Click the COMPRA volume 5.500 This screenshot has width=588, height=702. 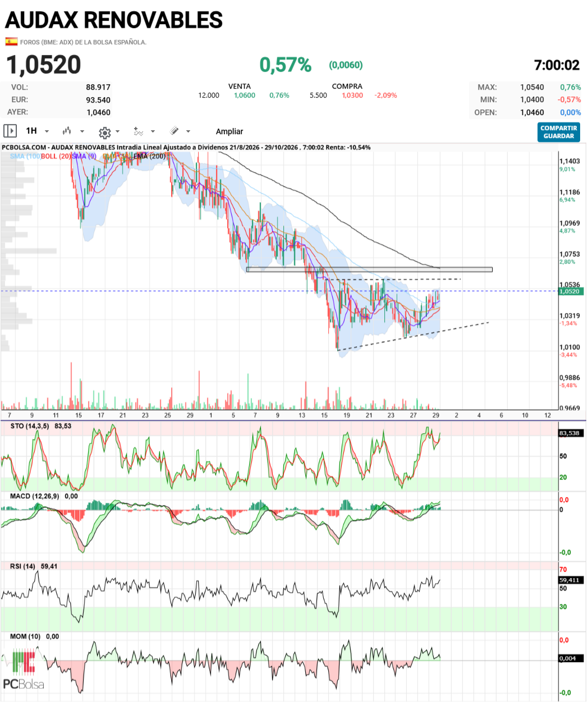(x=318, y=95)
